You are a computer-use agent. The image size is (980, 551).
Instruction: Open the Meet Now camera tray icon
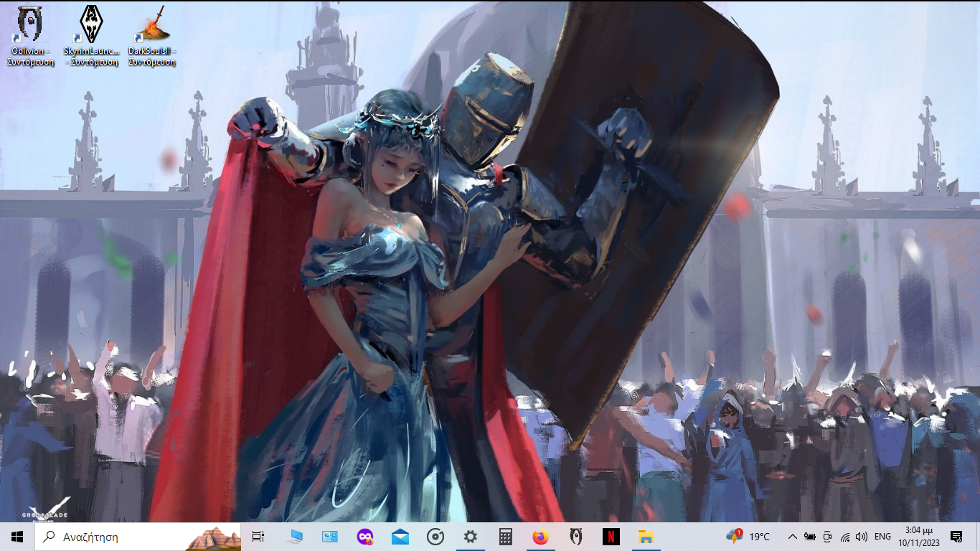click(x=827, y=537)
